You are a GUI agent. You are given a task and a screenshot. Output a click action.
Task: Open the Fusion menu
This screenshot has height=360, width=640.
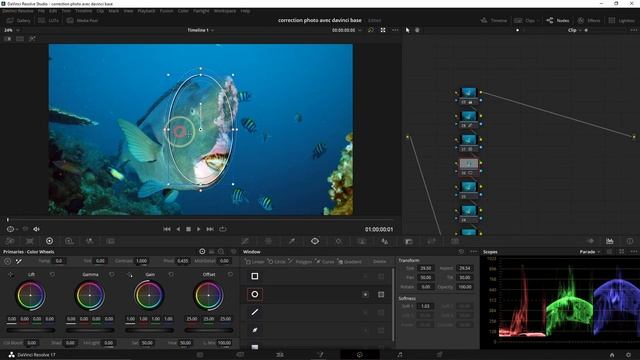pos(166,11)
